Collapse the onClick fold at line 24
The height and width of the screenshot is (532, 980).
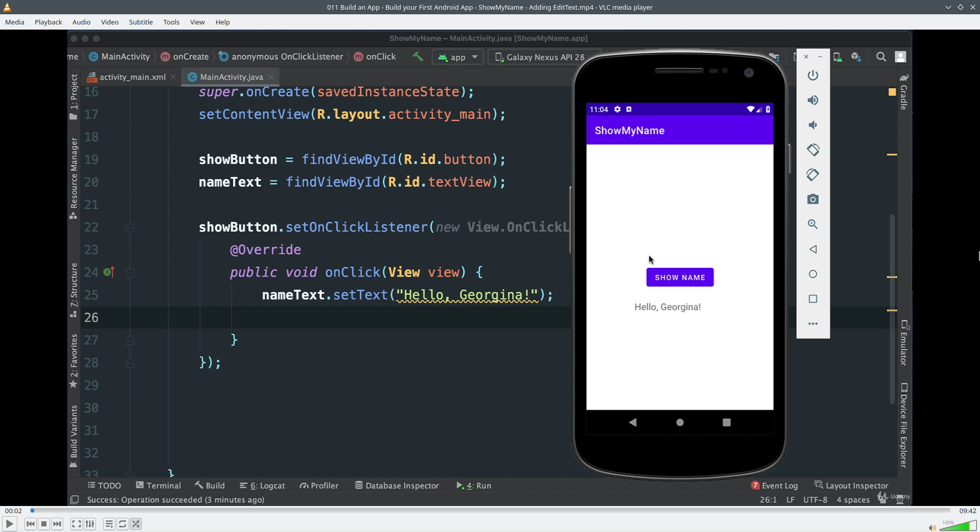click(x=130, y=273)
